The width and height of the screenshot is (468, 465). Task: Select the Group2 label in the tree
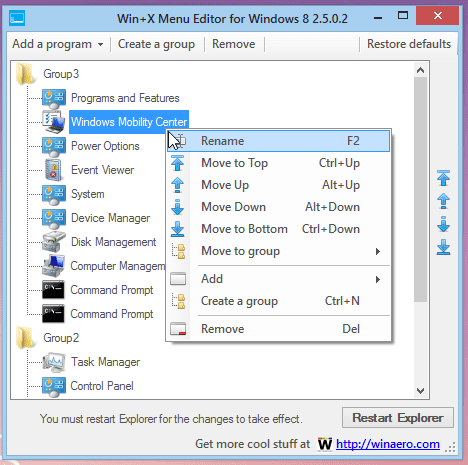pos(61,338)
